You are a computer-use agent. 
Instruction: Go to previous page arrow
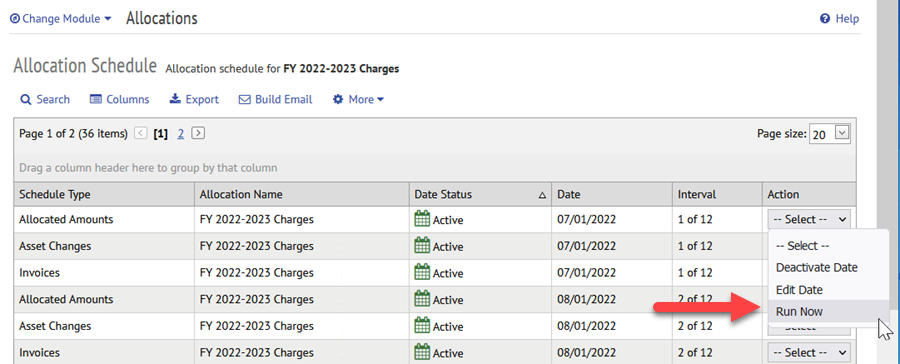pyautogui.click(x=141, y=133)
